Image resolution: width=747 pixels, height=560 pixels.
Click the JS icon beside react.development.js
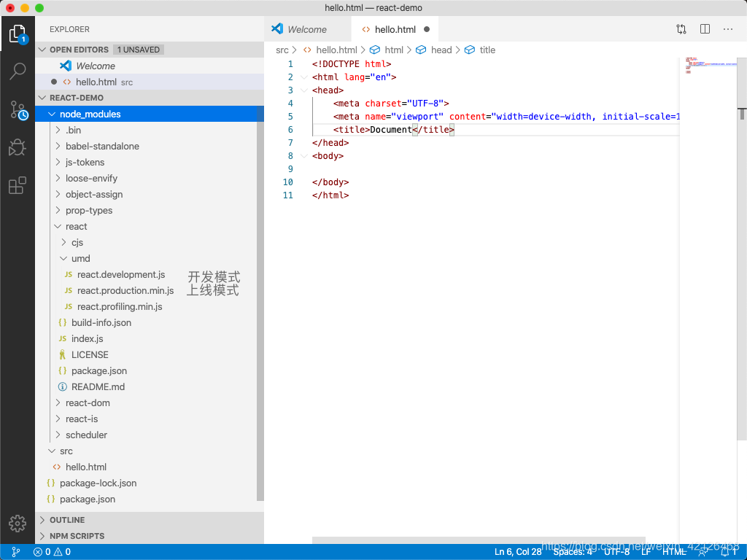pos(69,275)
